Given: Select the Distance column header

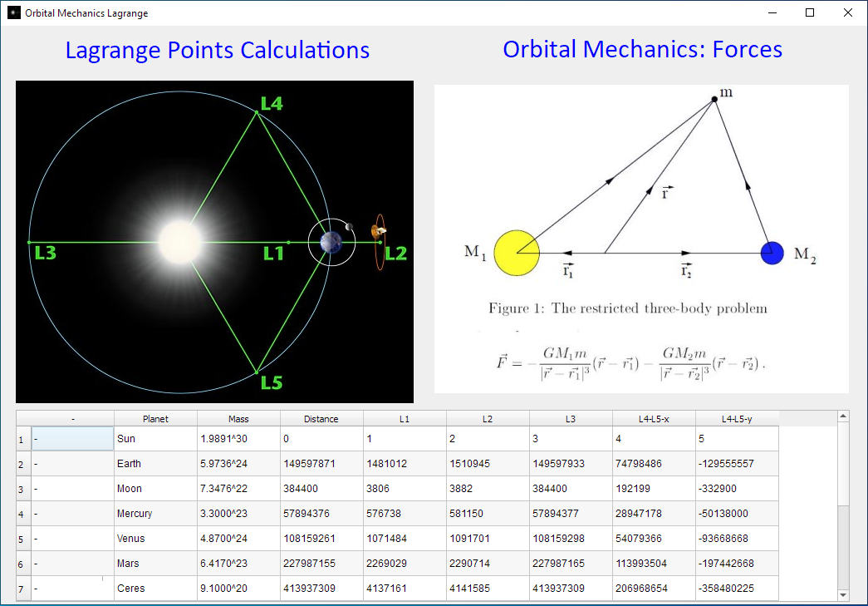Looking at the screenshot, I should tap(321, 419).
